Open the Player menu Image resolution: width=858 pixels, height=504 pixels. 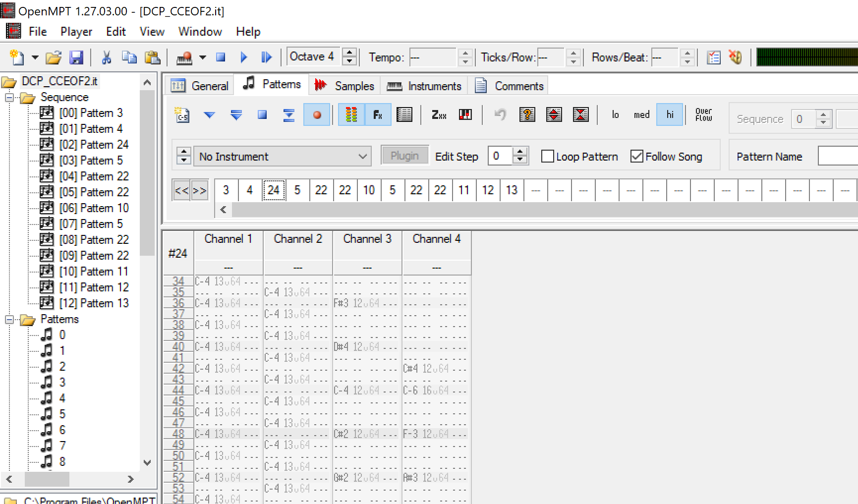point(76,32)
